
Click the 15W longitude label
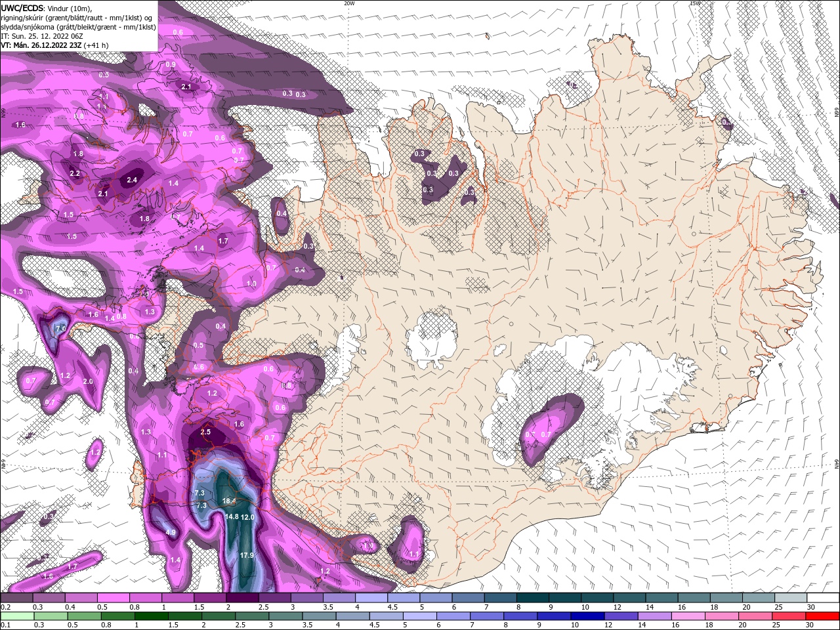(695, 3)
